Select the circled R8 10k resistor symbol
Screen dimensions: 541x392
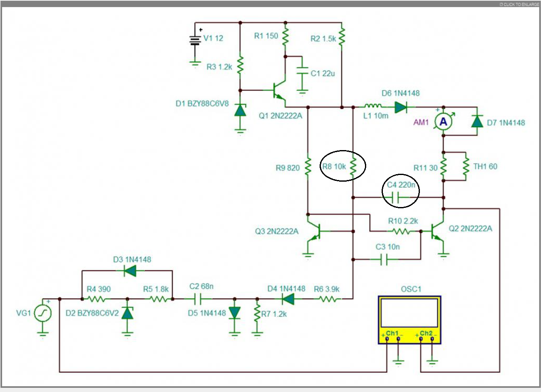click(353, 166)
